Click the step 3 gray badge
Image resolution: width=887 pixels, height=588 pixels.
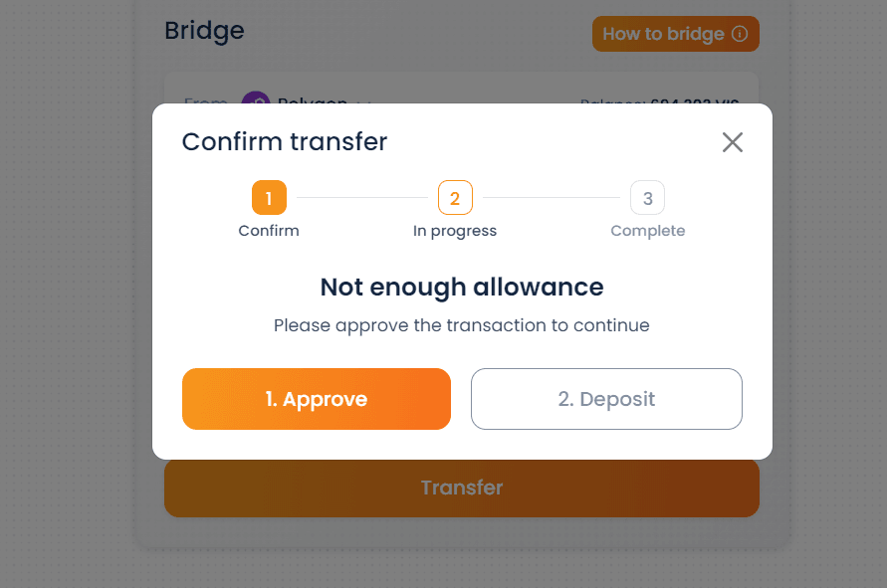(647, 198)
